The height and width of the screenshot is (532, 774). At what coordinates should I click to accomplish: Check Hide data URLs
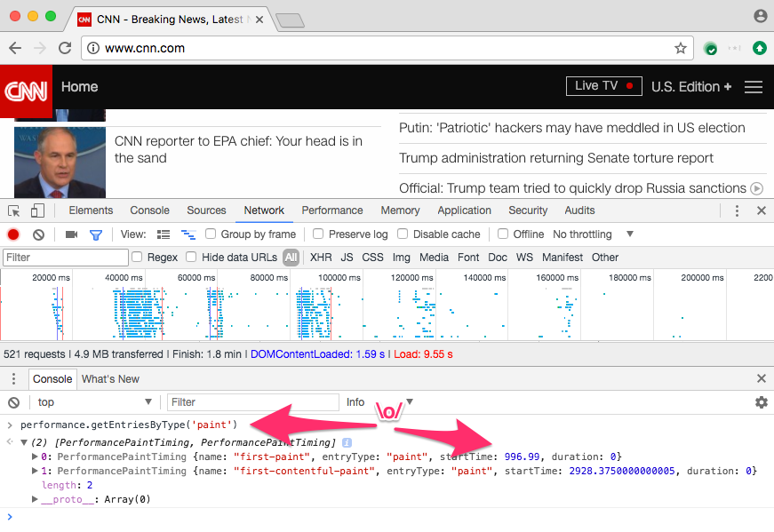tap(191, 257)
